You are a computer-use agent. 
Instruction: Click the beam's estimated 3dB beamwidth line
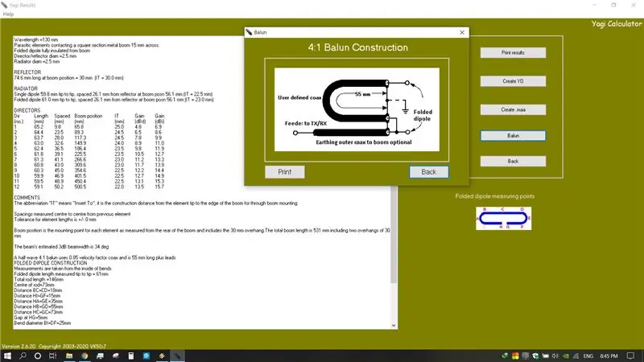62,247
